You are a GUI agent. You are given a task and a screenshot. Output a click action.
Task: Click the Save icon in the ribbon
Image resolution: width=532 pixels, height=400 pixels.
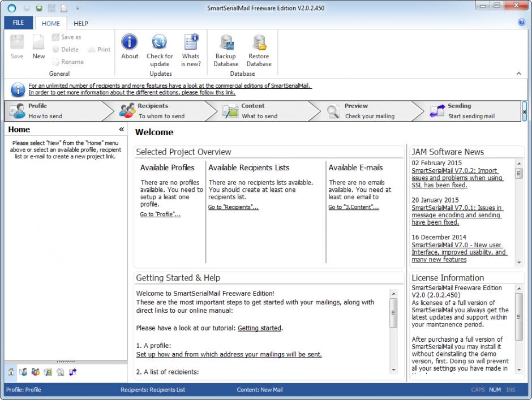tap(17, 47)
